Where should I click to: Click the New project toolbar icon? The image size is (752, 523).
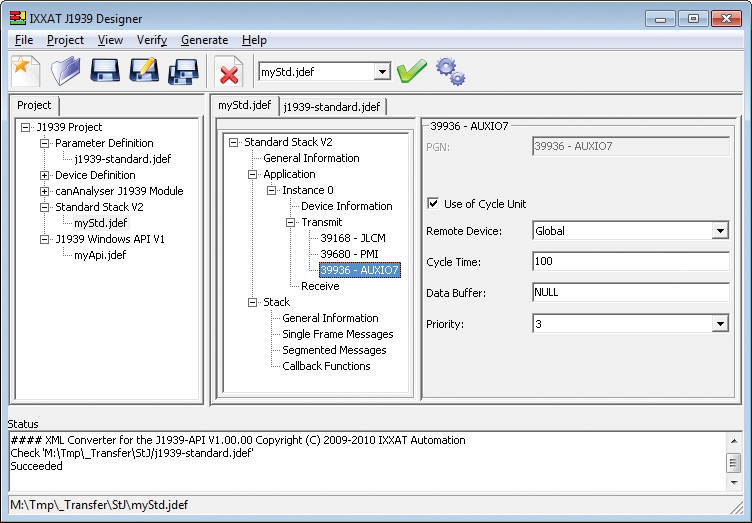(x=25, y=72)
